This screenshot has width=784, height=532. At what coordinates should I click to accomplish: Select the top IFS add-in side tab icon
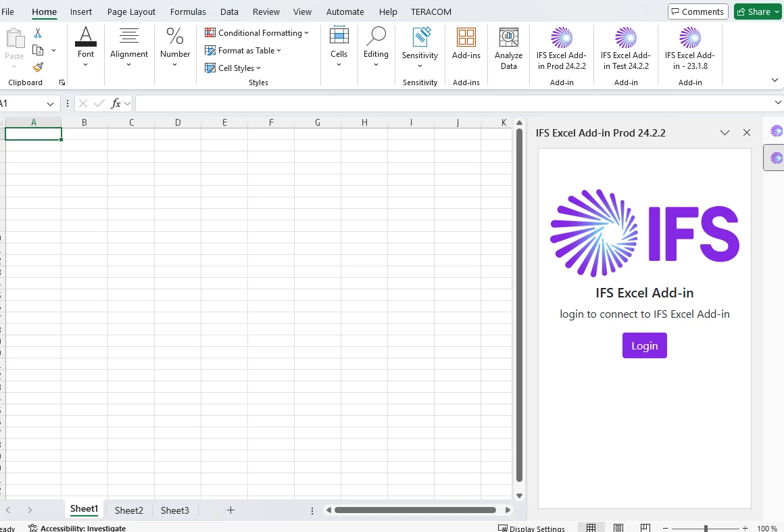(x=776, y=131)
